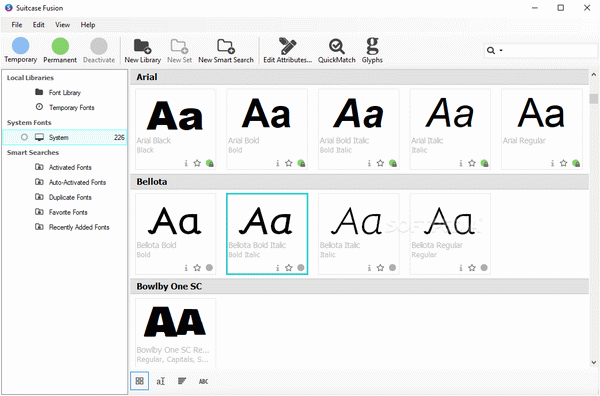Image resolution: width=600 pixels, height=396 pixels.
Task: Select the Bellota Italic font tile
Action: click(359, 234)
